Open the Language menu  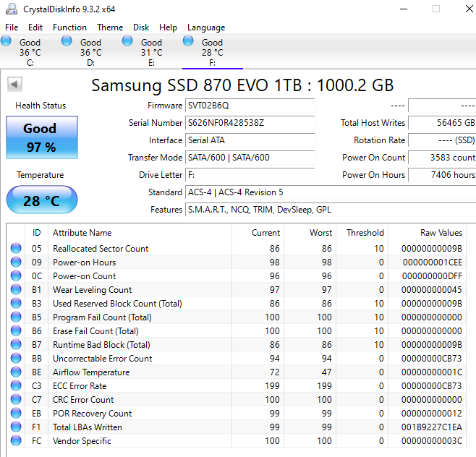point(206,27)
